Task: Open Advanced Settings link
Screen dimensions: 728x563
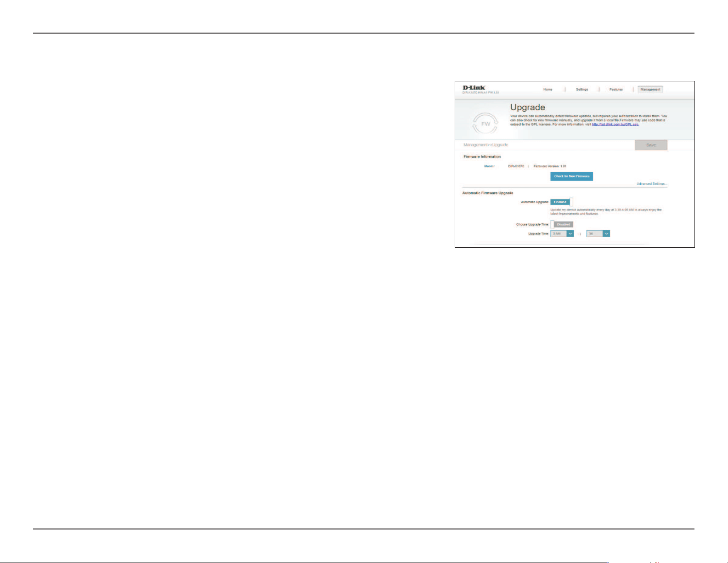Action: 652,184
